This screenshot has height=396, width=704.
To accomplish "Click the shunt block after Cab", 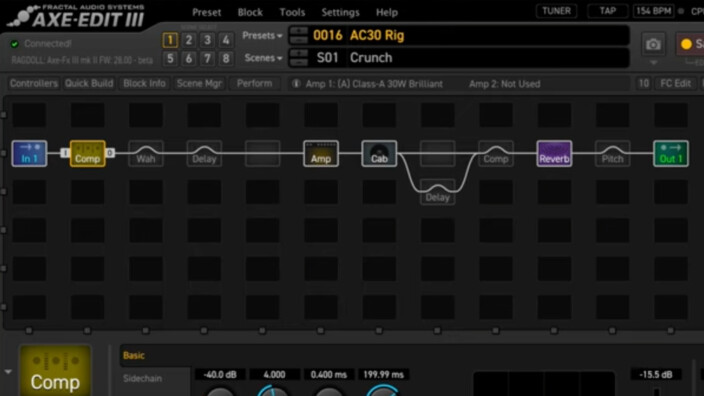I will (x=438, y=154).
